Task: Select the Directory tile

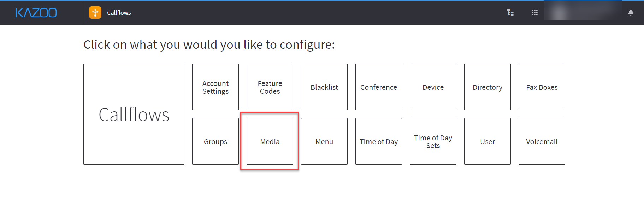Action: (488, 87)
